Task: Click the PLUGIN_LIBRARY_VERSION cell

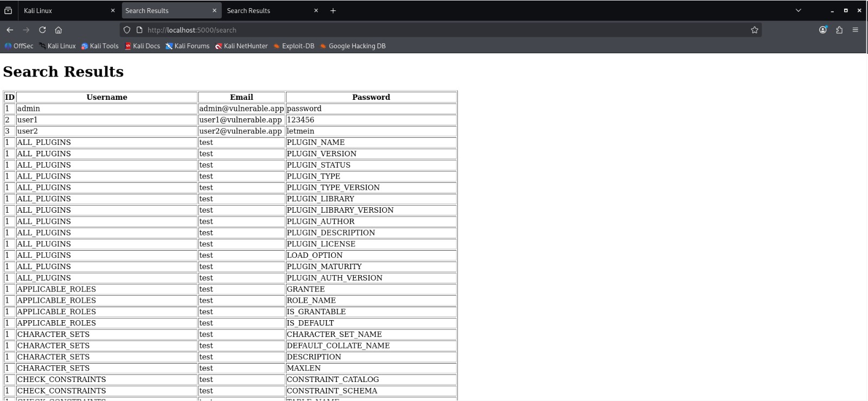Action: [371, 210]
